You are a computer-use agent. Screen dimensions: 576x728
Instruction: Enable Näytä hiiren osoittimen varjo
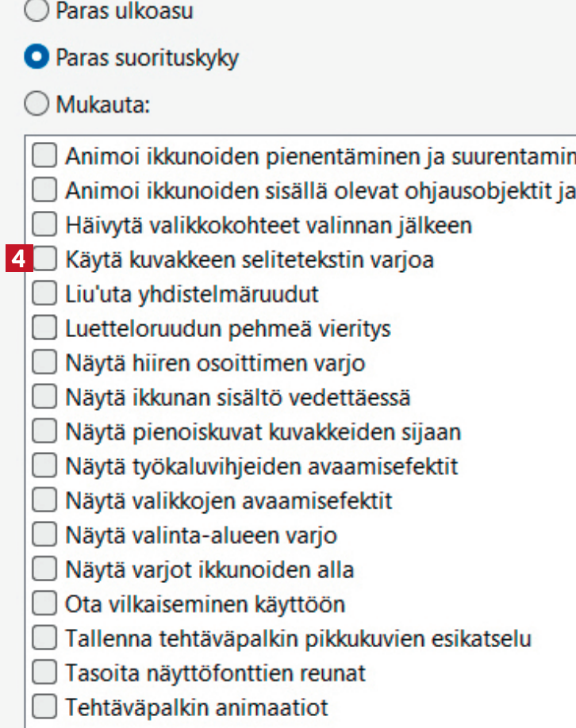(x=44, y=363)
